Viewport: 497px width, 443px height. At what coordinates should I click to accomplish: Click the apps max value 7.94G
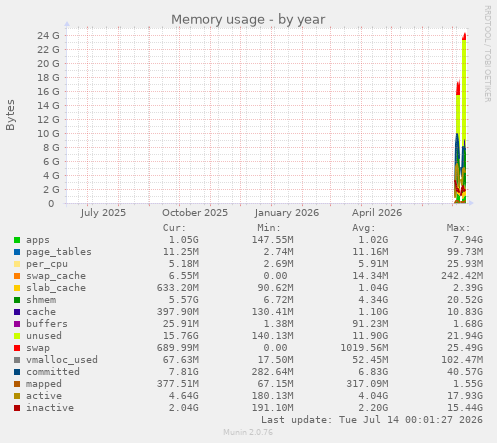coord(468,240)
